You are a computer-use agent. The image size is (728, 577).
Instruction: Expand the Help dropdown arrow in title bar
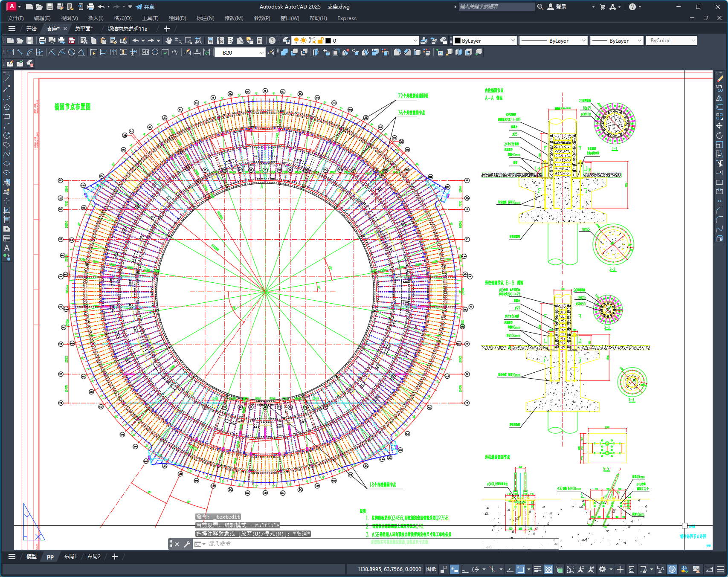(x=640, y=7)
